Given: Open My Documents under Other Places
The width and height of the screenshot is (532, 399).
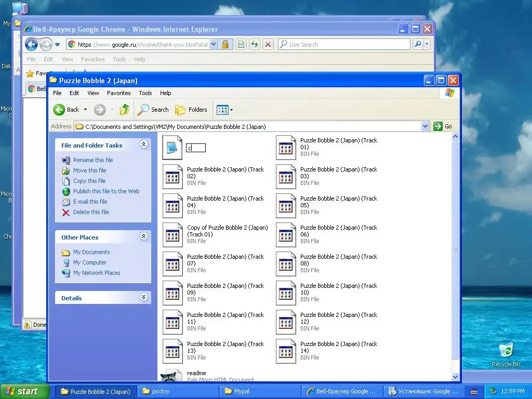Looking at the screenshot, I should point(91,252).
